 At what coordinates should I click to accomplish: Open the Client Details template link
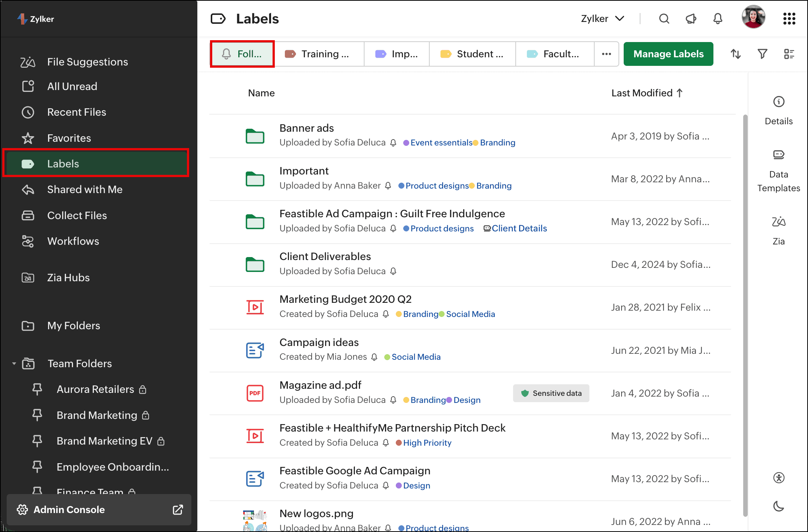pyautogui.click(x=519, y=228)
